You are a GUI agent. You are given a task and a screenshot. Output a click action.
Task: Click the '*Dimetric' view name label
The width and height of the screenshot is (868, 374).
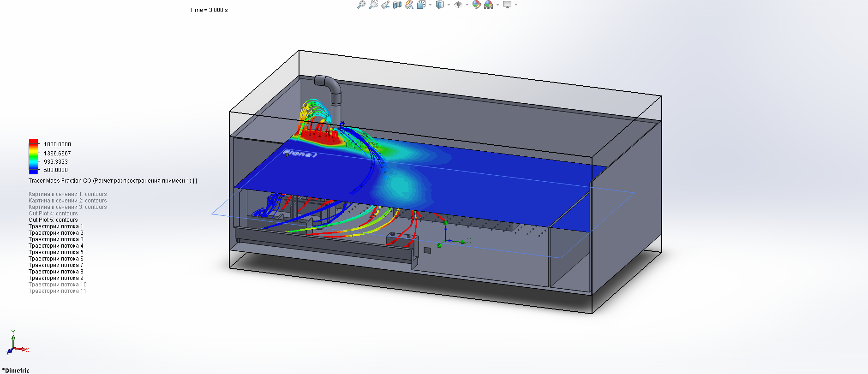click(x=16, y=370)
